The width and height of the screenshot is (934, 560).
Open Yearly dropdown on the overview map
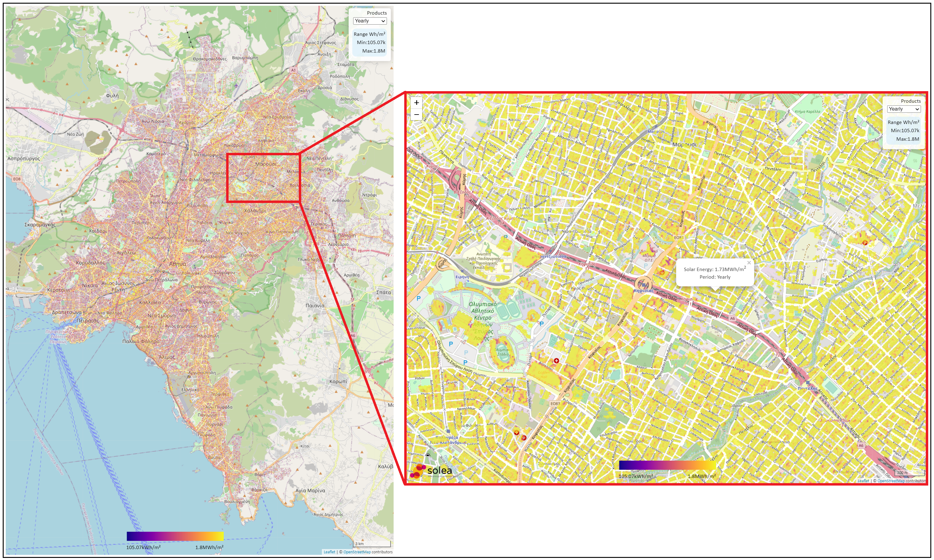pyautogui.click(x=370, y=21)
